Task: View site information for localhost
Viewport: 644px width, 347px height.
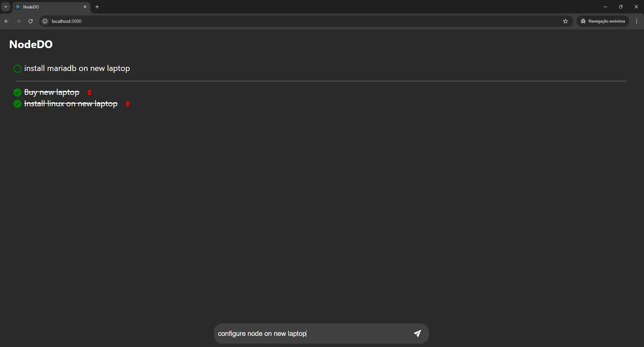Action: point(45,21)
